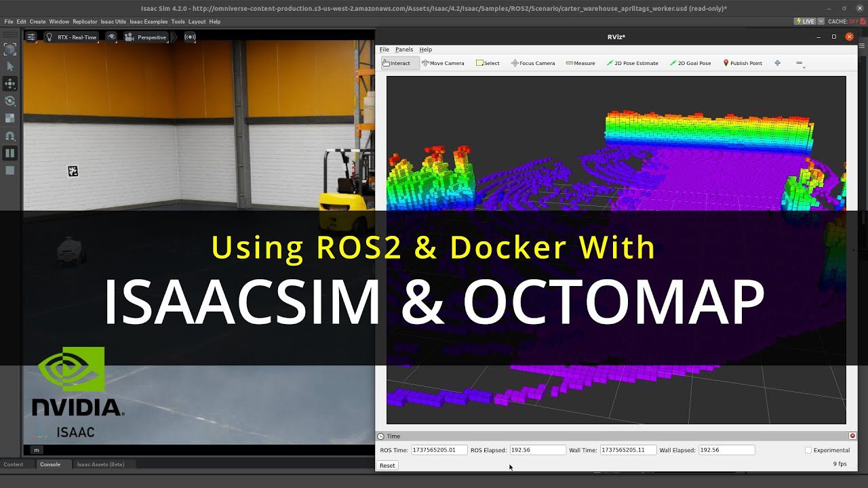Viewport: 868px width, 488px height.
Task: Open the Isaac Examples menu
Action: click(149, 22)
